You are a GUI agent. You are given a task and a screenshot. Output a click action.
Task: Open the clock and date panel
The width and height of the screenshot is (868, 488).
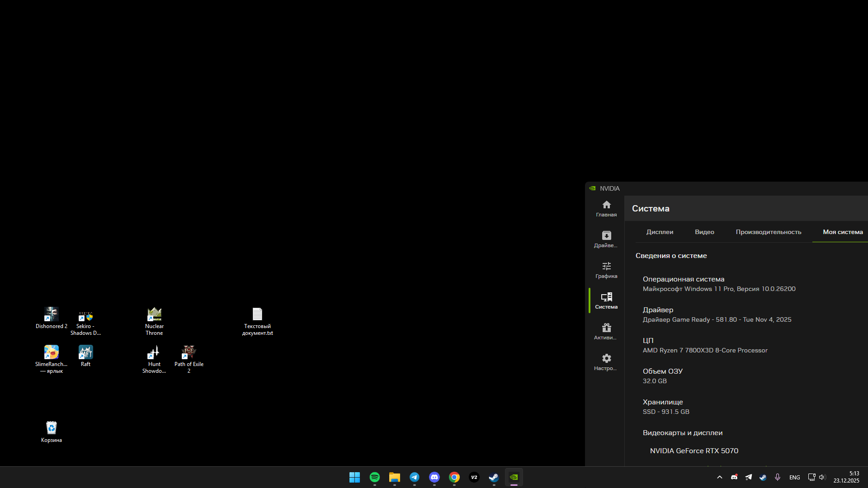846,477
